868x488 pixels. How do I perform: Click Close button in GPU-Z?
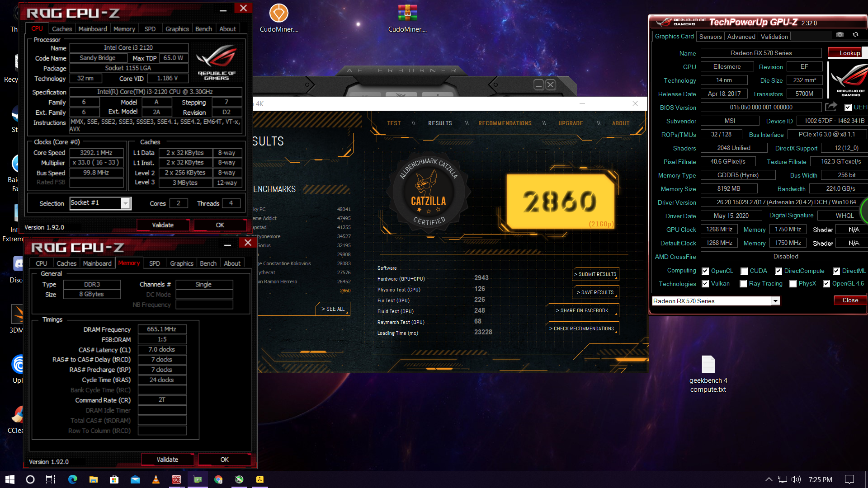tap(850, 300)
